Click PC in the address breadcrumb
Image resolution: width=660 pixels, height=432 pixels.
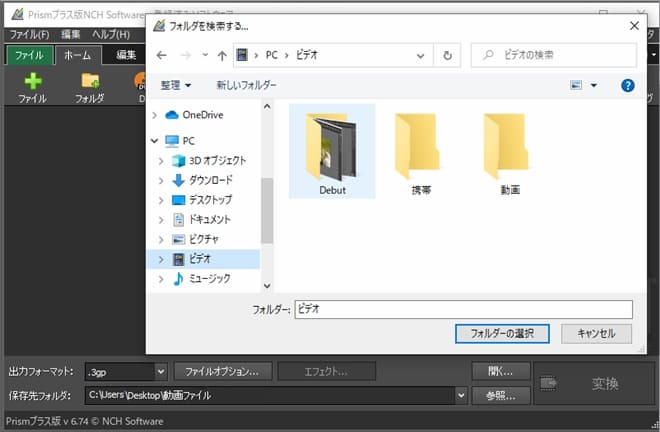[271, 55]
